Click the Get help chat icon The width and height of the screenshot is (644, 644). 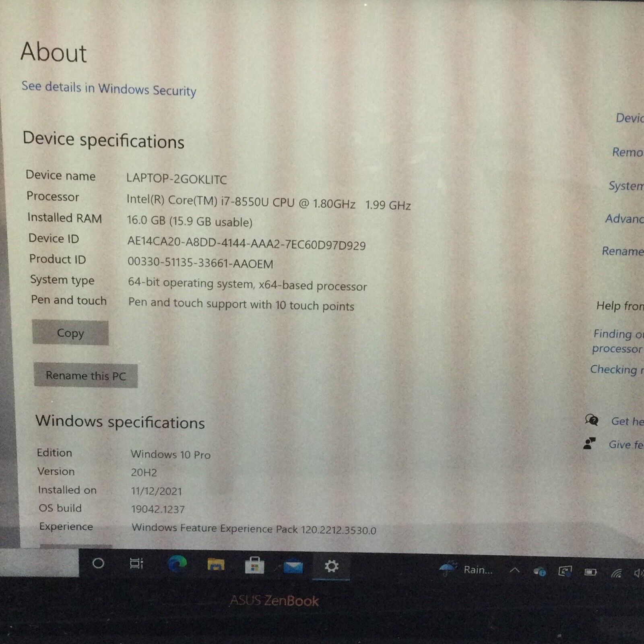point(592,420)
